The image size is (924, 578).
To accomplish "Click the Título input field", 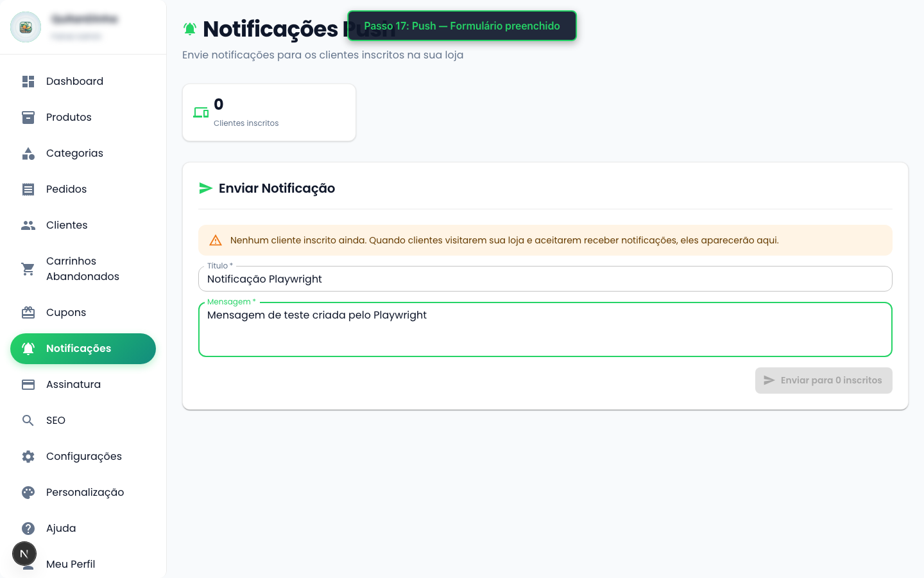I will 545,279.
